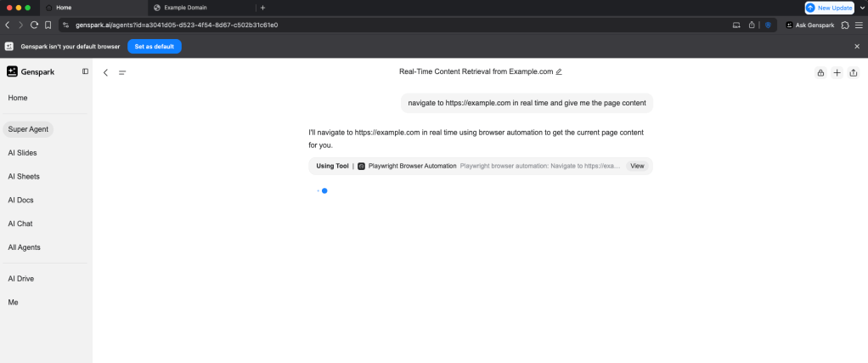
Task: Open the browser hamburger menu
Action: coord(859,25)
